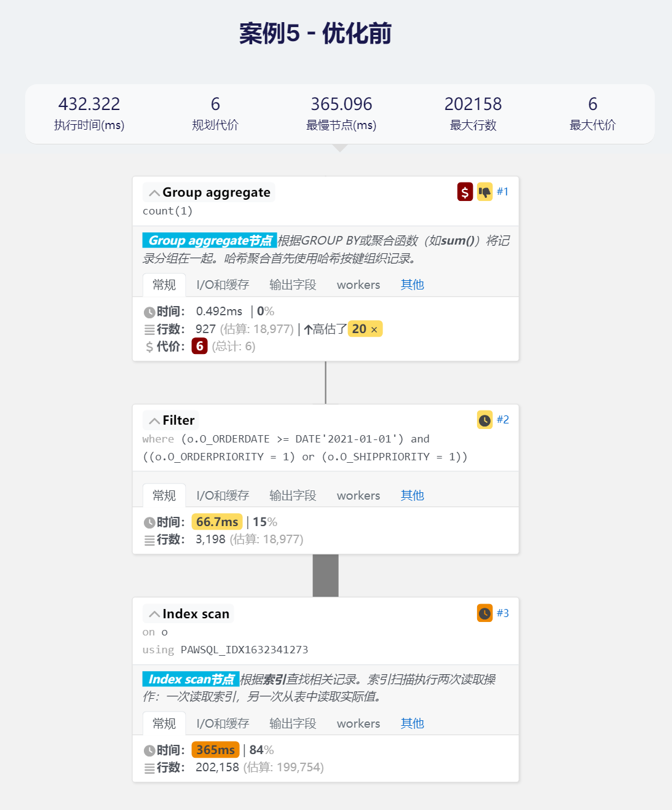Open workers tab in Filter node

(x=358, y=495)
